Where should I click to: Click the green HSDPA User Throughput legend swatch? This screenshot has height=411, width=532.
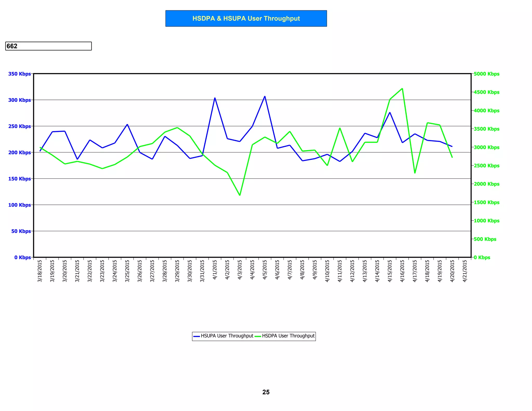(x=258, y=336)
